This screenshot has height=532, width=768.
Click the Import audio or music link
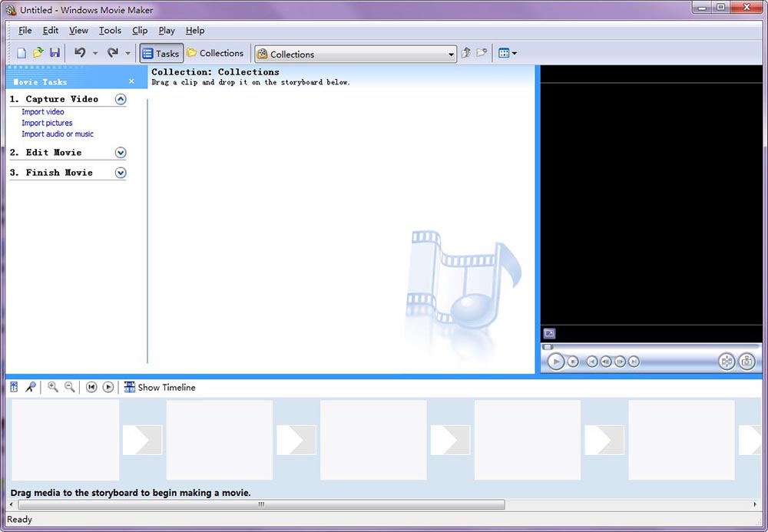[x=58, y=134]
